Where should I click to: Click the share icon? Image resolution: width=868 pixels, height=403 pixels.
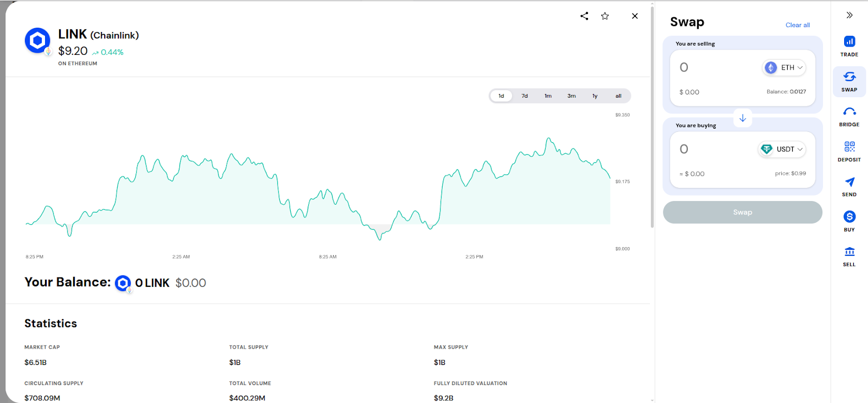pos(584,16)
